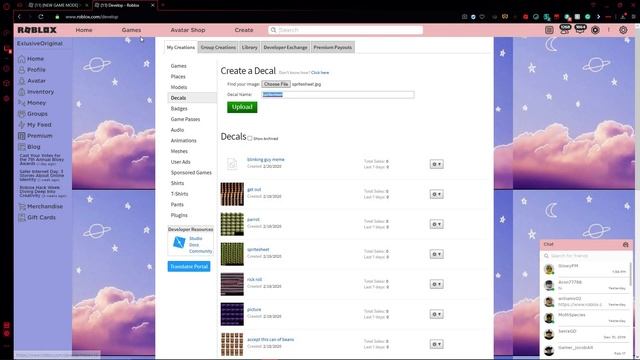The height and width of the screenshot is (360, 640).
Task: Switch to the Library tab
Action: click(x=249, y=47)
